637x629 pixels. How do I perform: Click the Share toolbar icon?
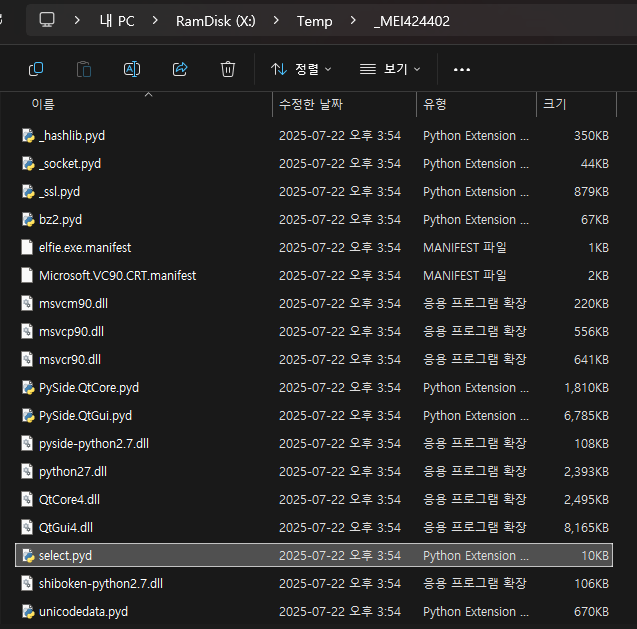[x=180, y=69]
